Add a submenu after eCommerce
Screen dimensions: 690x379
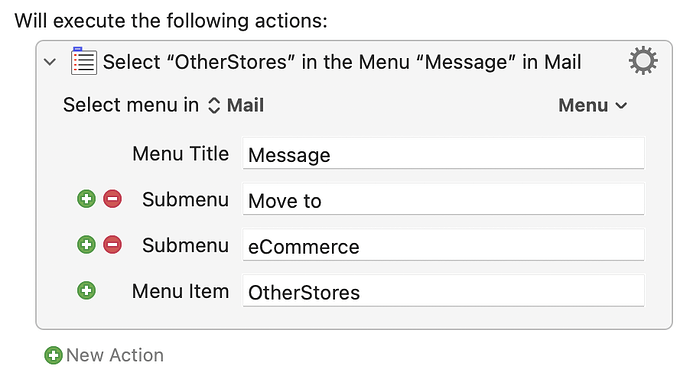(x=86, y=245)
